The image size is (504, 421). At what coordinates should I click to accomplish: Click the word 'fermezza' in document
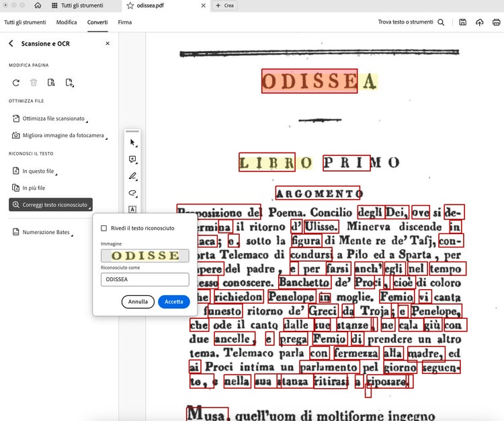tap(356, 353)
